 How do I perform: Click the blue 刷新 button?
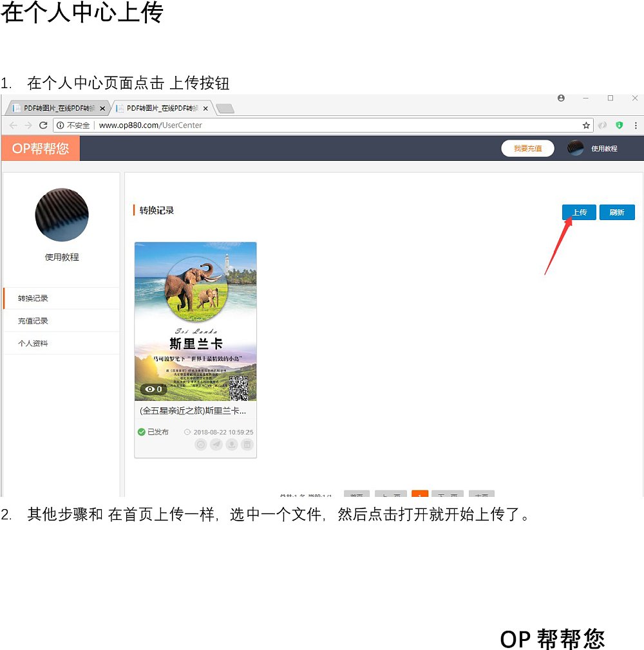(617, 212)
